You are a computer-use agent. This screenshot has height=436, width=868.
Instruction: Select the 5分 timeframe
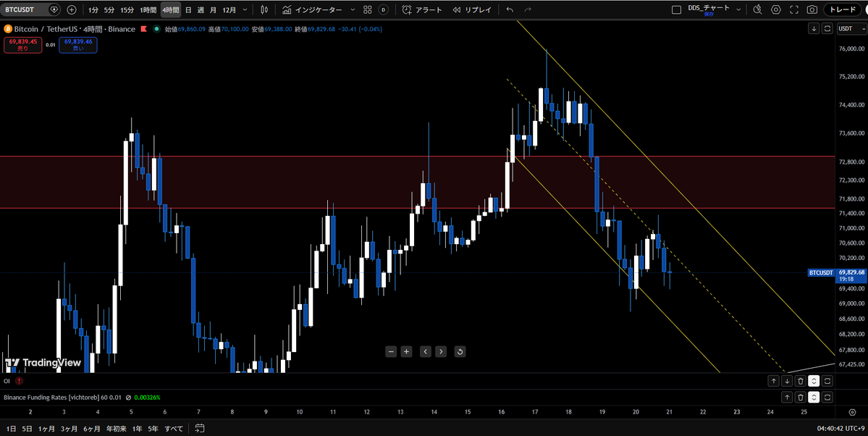pos(109,10)
